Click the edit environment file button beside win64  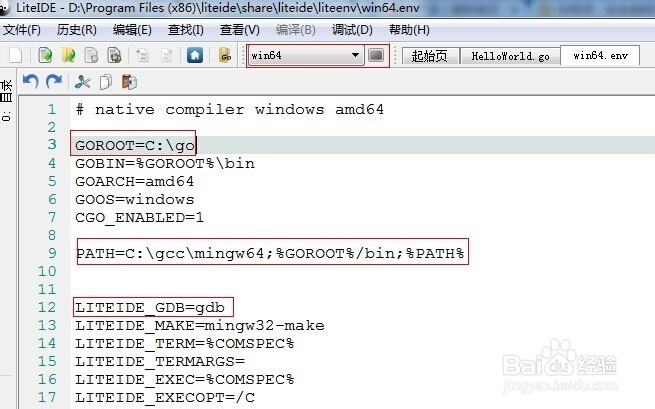(x=376, y=55)
